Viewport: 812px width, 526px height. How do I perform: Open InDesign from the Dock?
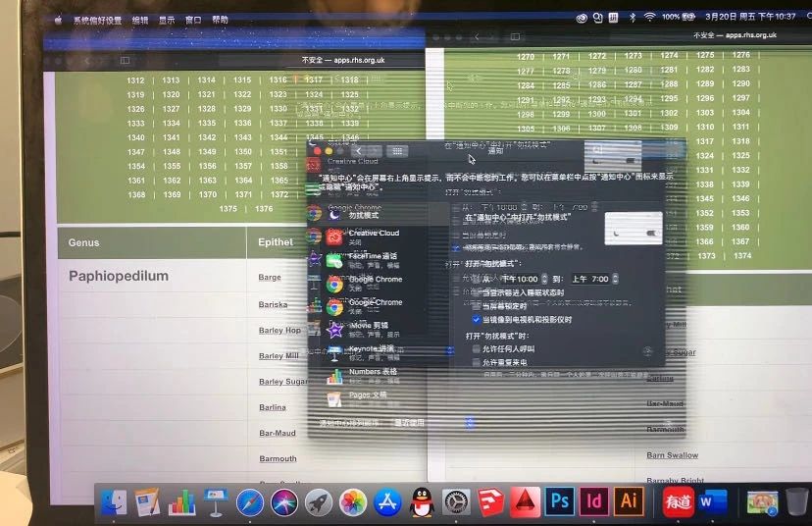[594, 500]
